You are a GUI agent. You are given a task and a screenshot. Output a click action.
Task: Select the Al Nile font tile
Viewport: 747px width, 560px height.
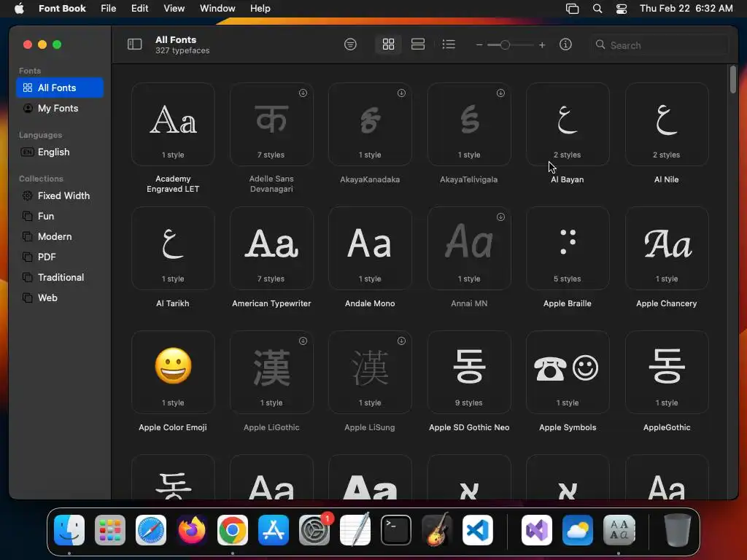tap(667, 124)
